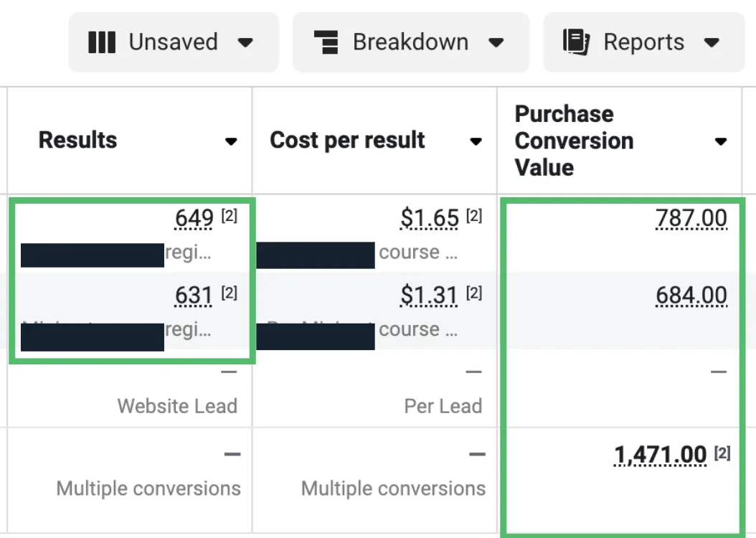Open the Cost per result column arrow
This screenshot has width=756, height=538.
pyautogui.click(x=476, y=142)
